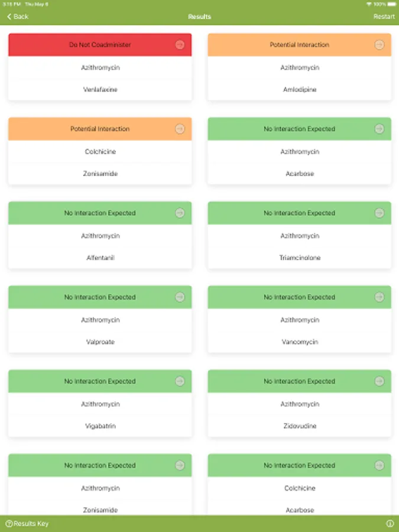Tap arrow icon on Azithromycin–Acarbose card
Viewport: 399px width, 532px height.
point(379,129)
